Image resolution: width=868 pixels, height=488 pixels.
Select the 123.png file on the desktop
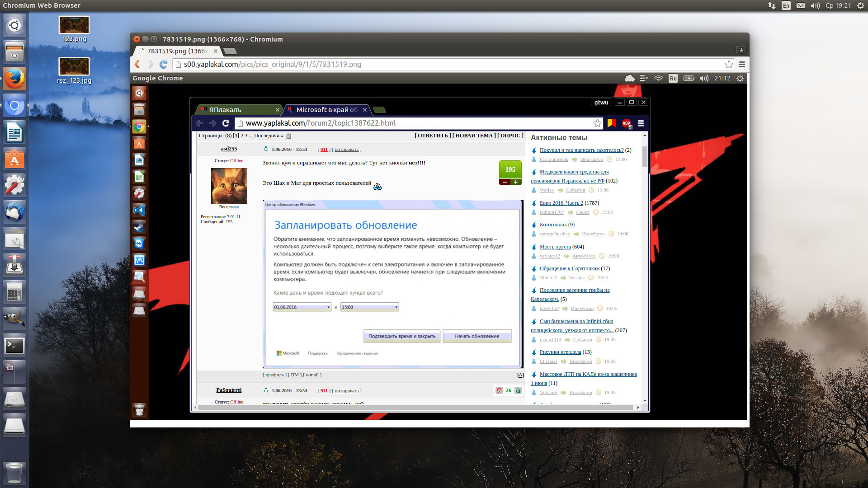point(74,29)
